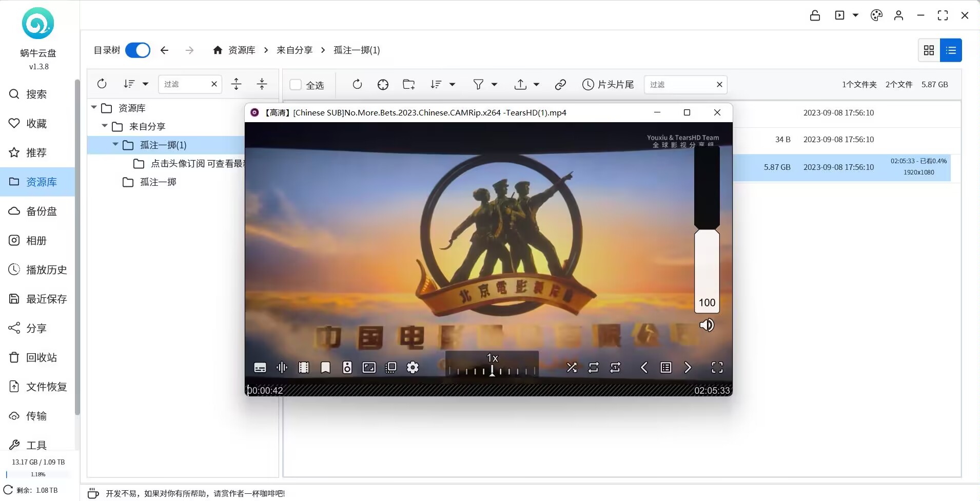Screen dimensions: 980x501
Task: Expand all tree nodes
Action: (x=236, y=84)
